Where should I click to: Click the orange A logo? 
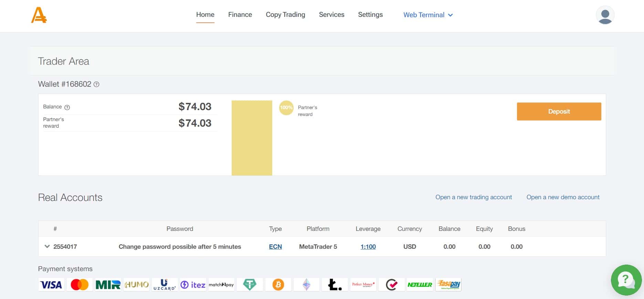(39, 15)
